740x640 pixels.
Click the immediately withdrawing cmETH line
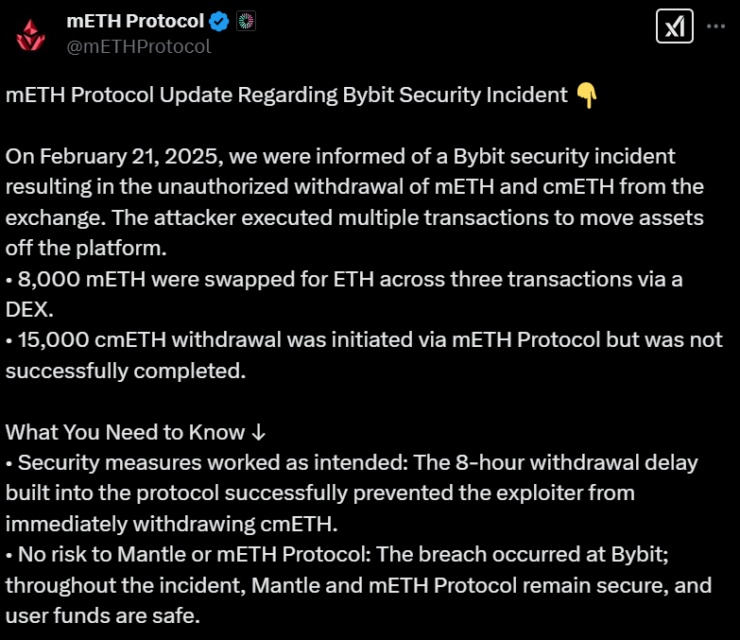tap(172, 524)
